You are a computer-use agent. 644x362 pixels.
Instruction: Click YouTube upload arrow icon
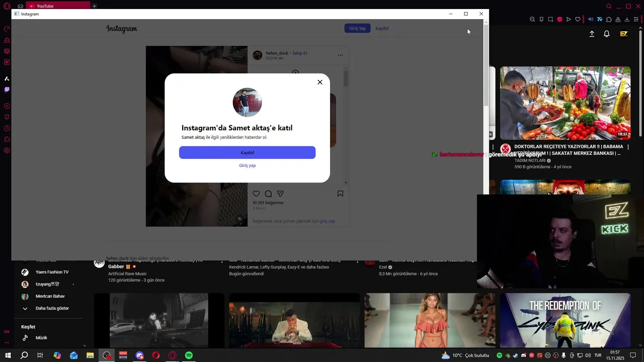(x=592, y=34)
